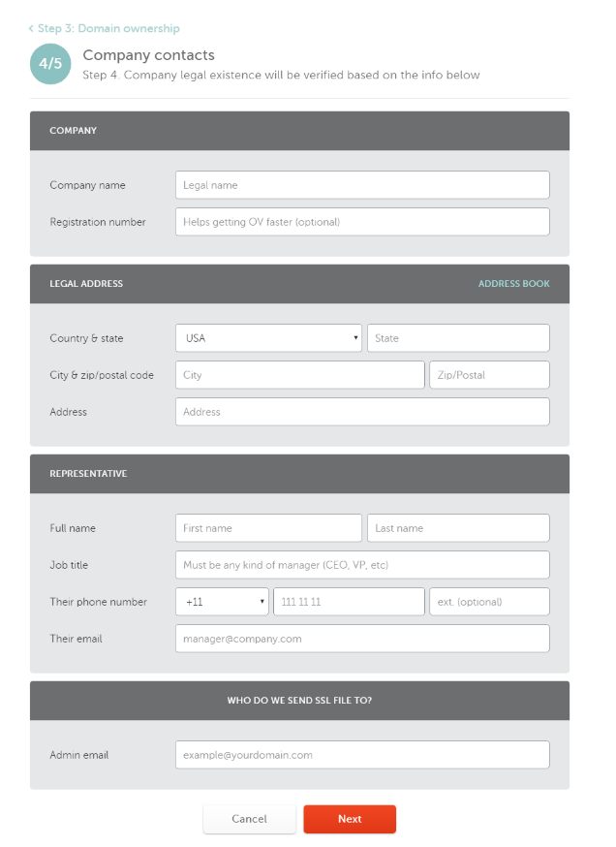Select the City input field
Viewport: 616px width, 847px height.
tap(299, 375)
